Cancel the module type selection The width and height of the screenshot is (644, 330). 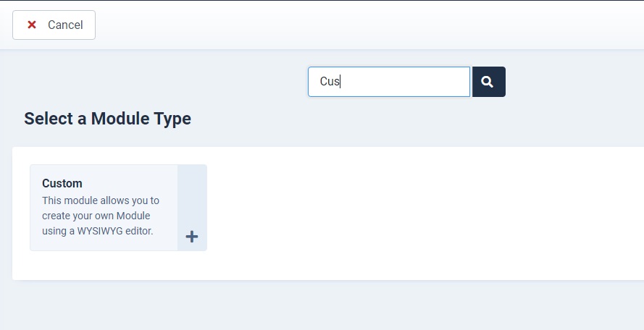[x=54, y=25]
